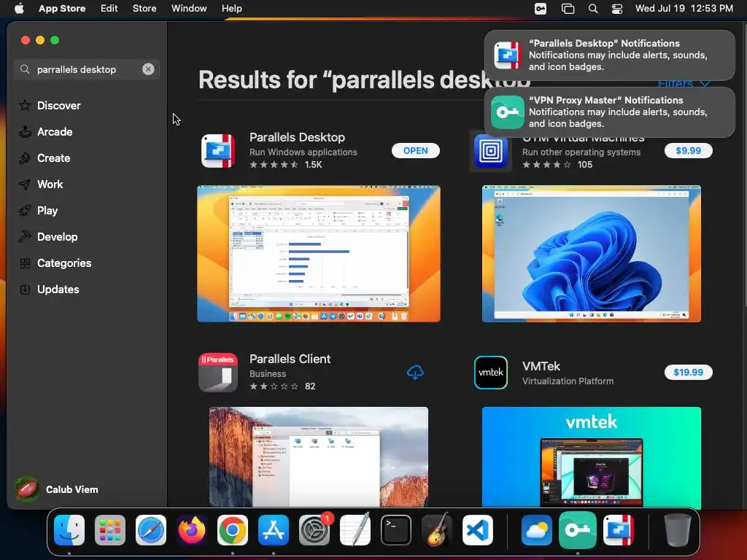747x560 pixels.
Task: Click the Parallels Desktop app icon in results
Action: 218,151
